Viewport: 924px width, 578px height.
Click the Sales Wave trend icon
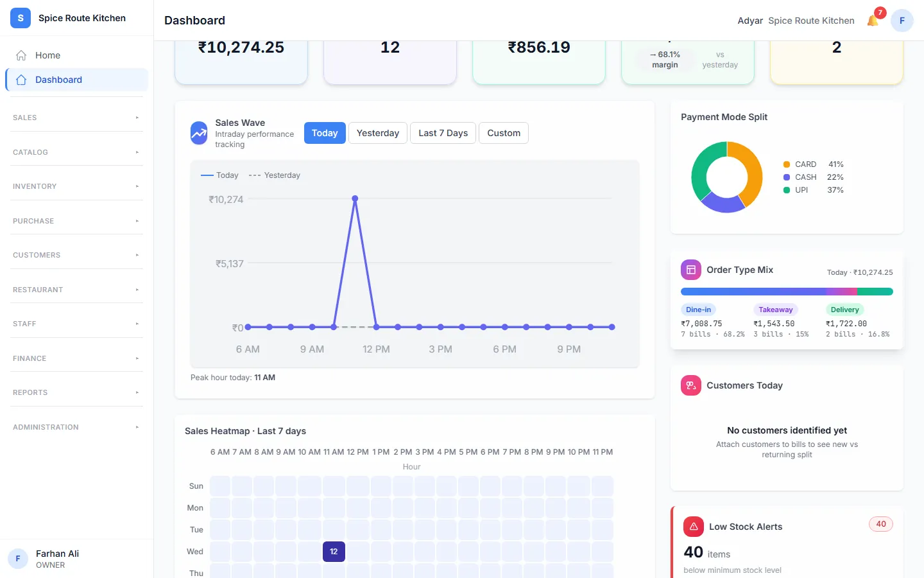pos(199,133)
